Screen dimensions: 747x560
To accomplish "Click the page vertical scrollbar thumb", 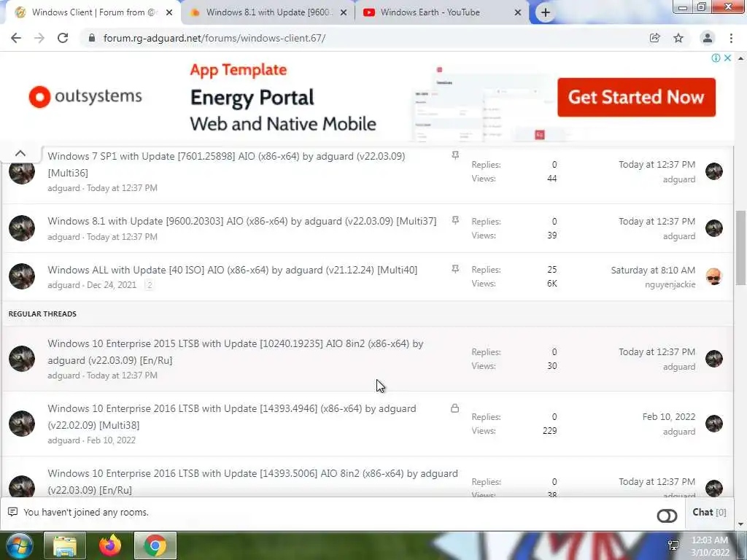I will coord(740,248).
